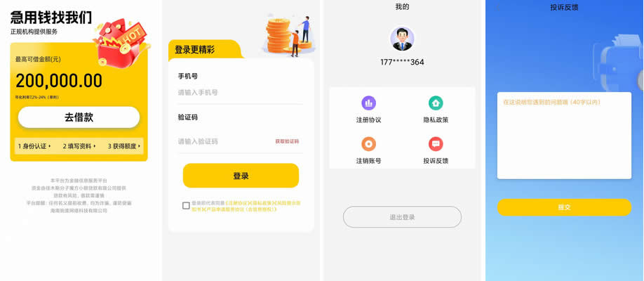Viewport: 644px width, 281px height.
Task: Click the 去借款 button
Action: pyautogui.click(x=79, y=117)
